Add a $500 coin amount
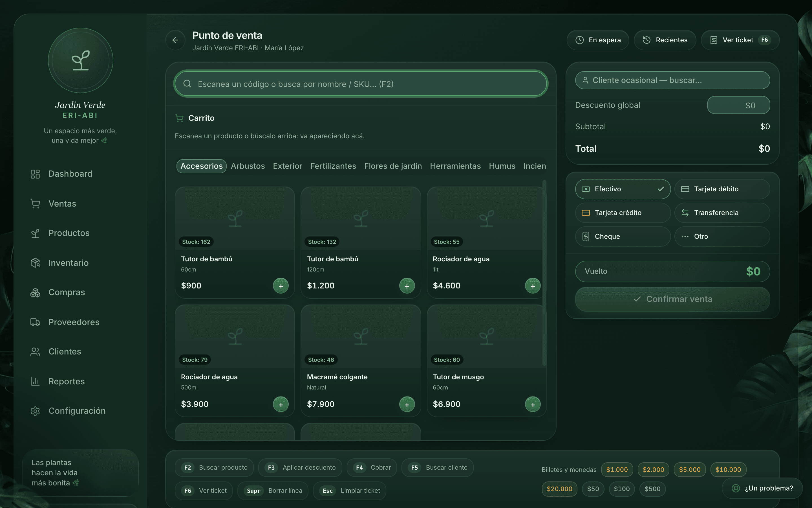This screenshot has height=508, width=812. pyautogui.click(x=652, y=489)
